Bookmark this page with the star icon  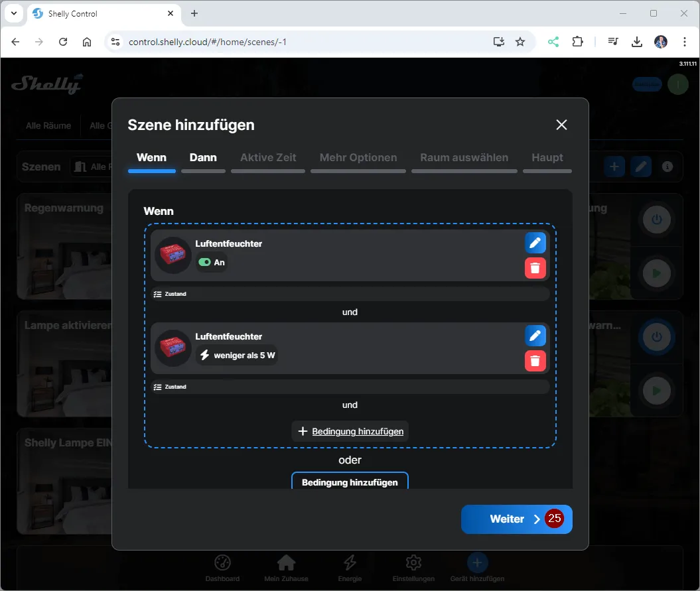click(520, 42)
